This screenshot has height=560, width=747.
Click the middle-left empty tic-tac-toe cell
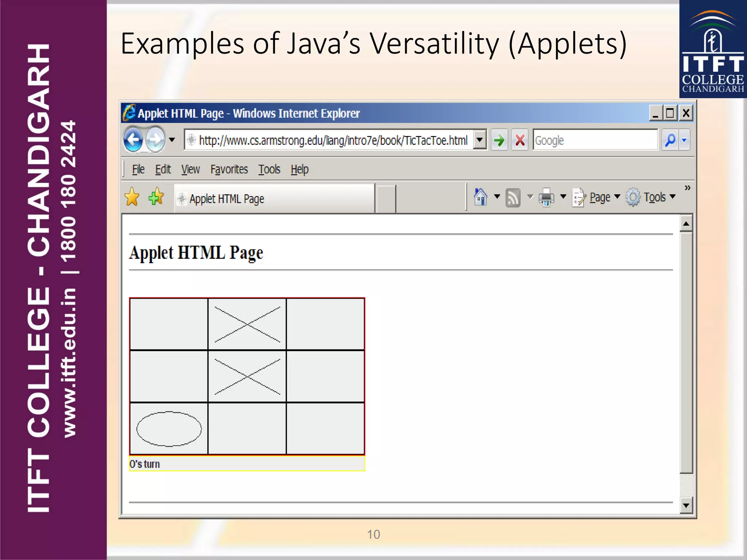pos(169,376)
